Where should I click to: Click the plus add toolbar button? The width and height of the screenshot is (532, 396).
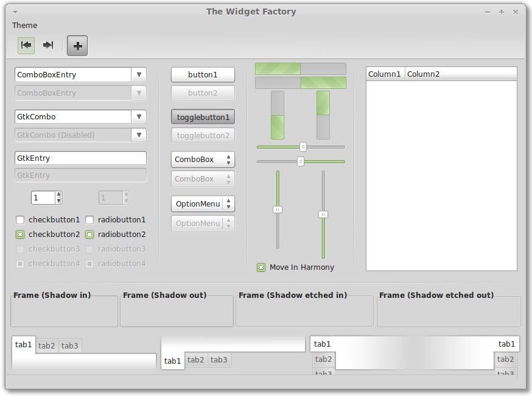[x=77, y=46]
